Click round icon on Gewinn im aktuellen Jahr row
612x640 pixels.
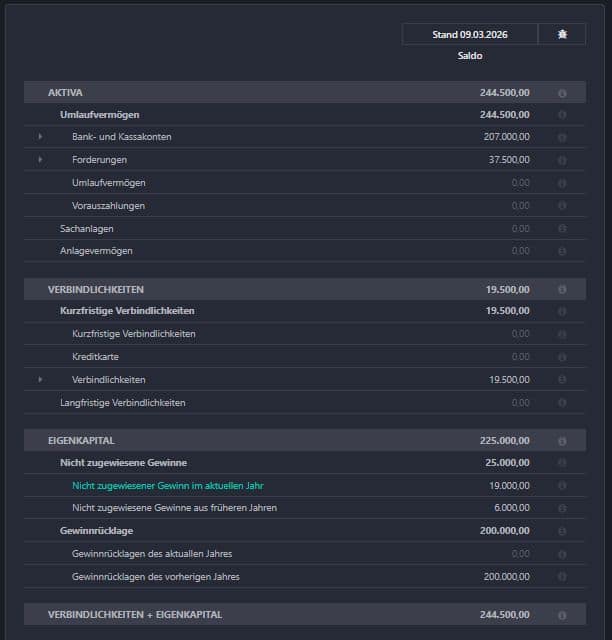click(562, 486)
